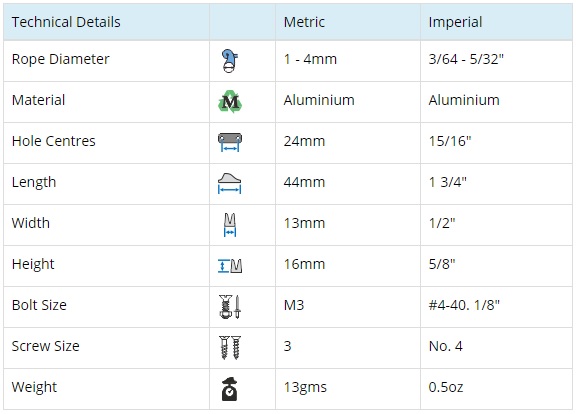Click the Bolt Size icon
576x414 pixels.
[x=230, y=306]
